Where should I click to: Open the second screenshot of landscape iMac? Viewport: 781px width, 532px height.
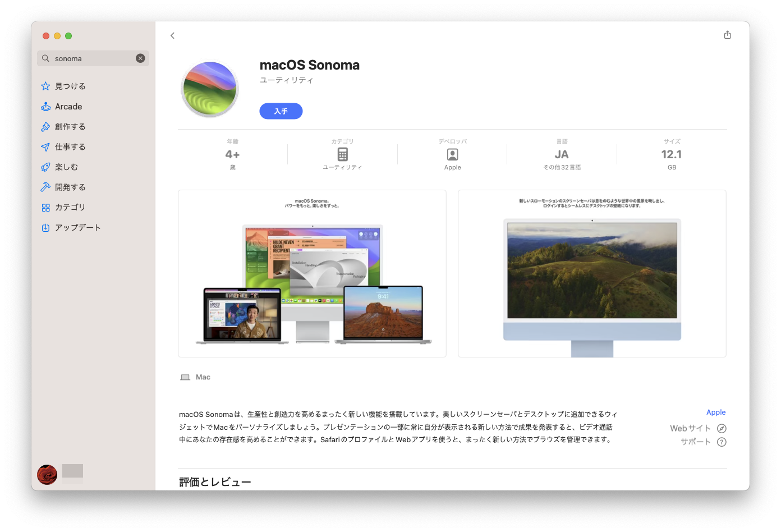592,273
